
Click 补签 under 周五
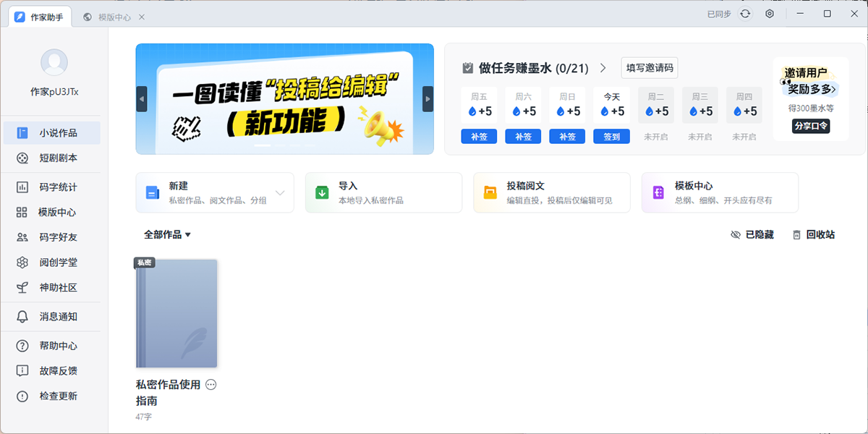pos(479,137)
